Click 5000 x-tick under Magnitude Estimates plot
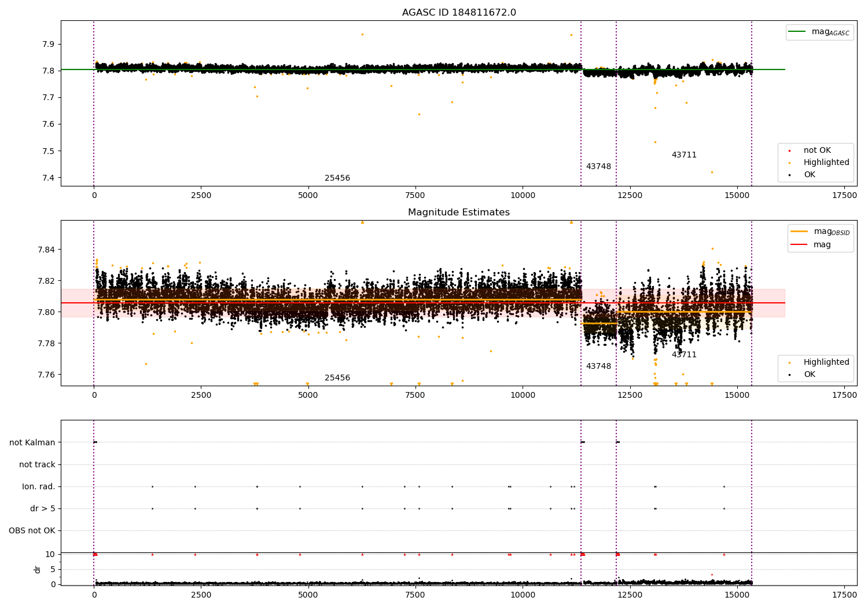The width and height of the screenshot is (868, 608). [x=308, y=395]
